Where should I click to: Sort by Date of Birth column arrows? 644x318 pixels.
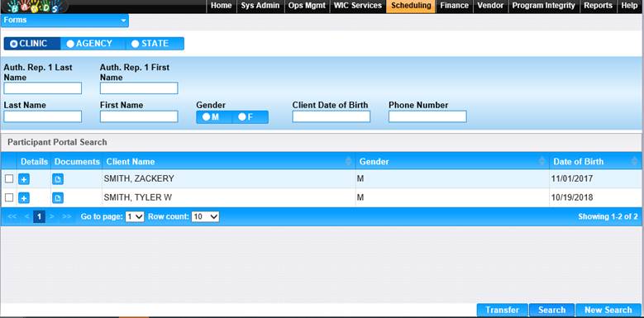tap(635, 162)
